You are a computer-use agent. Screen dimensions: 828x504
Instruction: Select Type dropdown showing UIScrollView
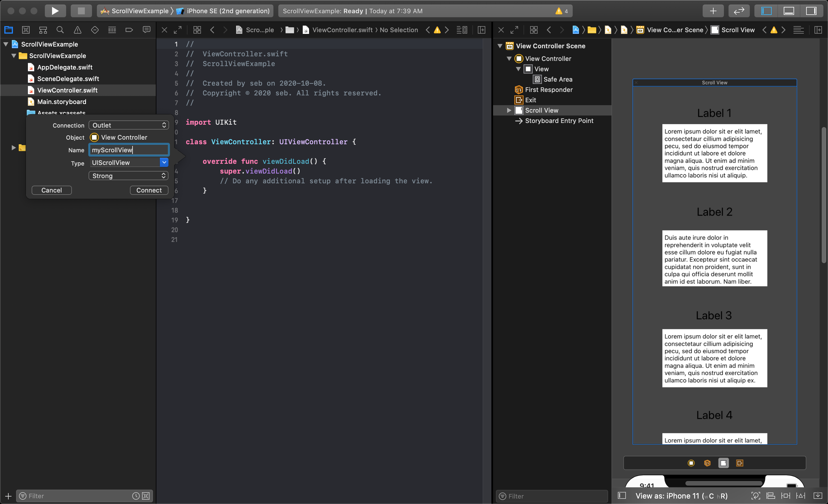128,162
